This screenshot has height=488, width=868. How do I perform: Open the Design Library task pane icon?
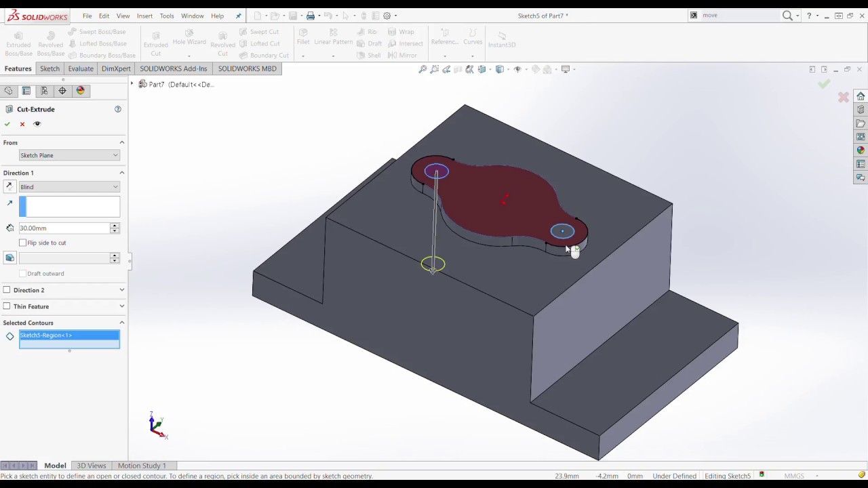[861, 110]
